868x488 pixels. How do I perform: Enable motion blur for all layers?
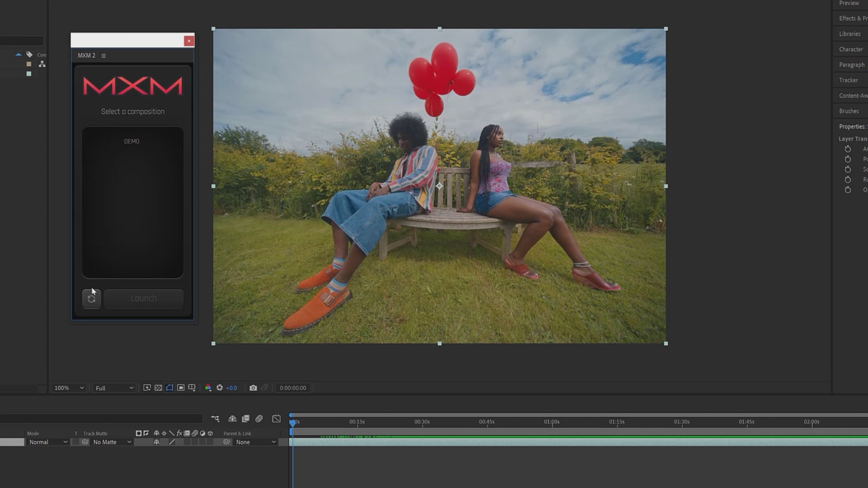[259, 419]
